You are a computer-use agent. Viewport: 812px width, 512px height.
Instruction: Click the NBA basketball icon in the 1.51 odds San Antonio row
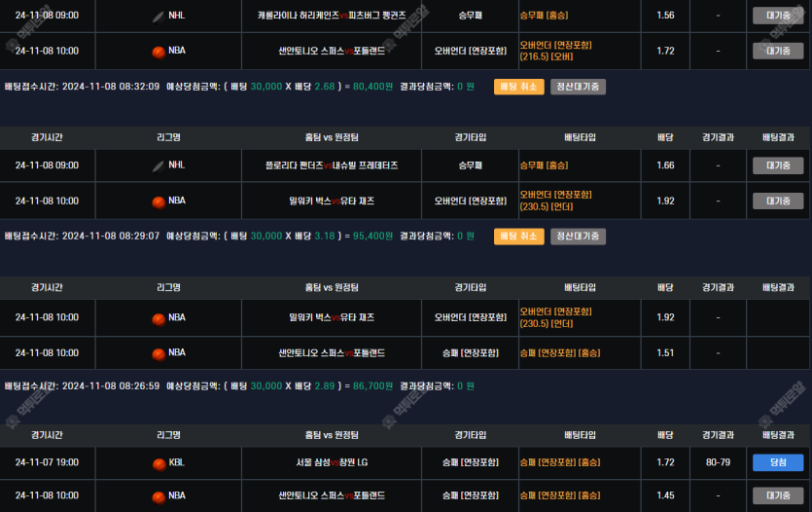(159, 353)
